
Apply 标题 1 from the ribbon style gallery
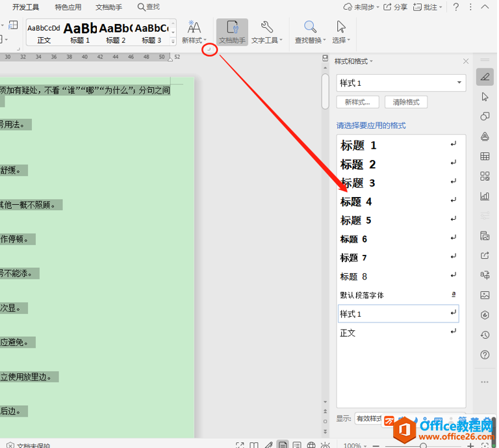pos(80,33)
